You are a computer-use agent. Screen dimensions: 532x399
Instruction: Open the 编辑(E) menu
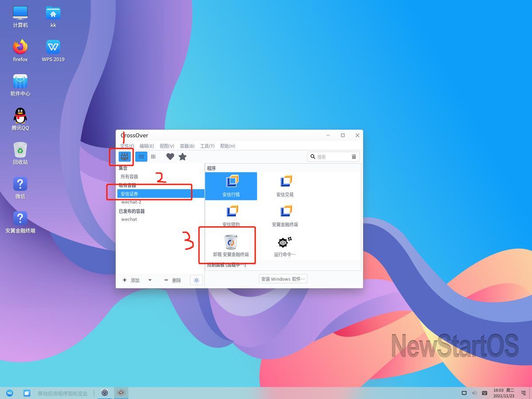(x=147, y=146)
